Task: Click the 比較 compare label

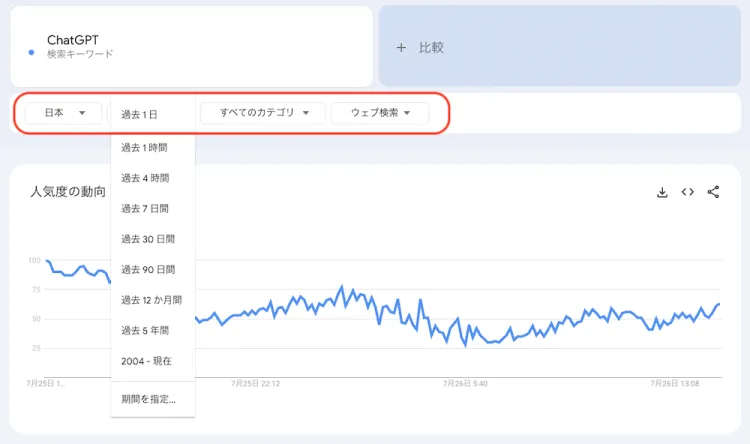Action: click(431, 47)
